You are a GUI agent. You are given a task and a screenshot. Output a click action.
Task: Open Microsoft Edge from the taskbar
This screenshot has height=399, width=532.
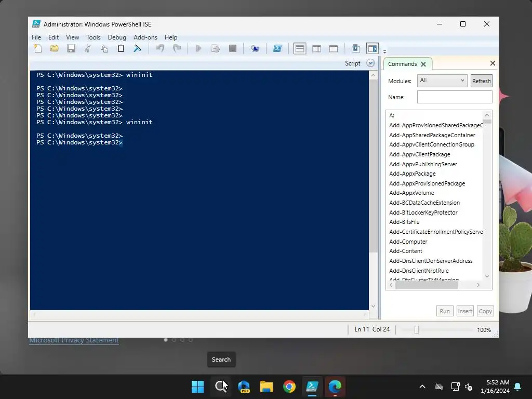[335, 387]
